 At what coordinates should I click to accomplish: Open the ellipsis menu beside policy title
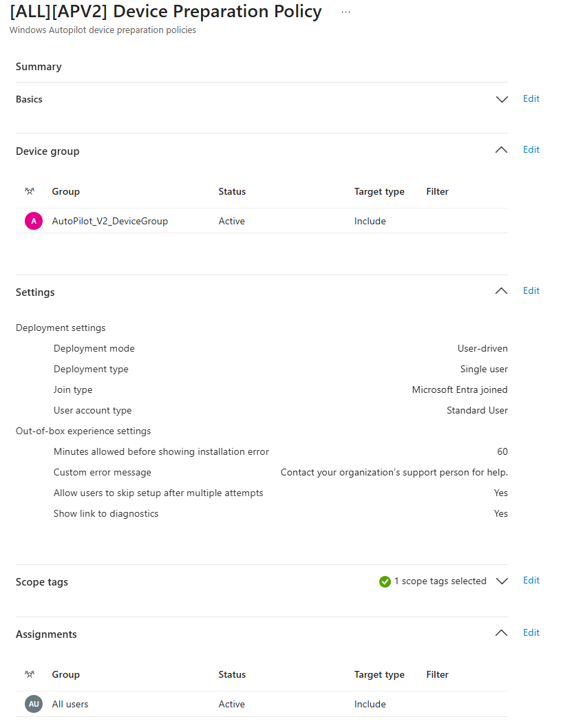346,12
